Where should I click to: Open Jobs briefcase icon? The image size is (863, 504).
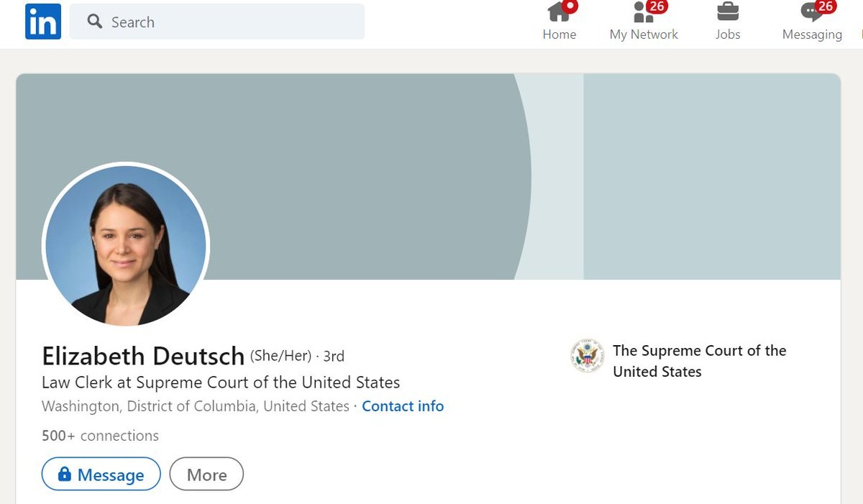[728, 12]
